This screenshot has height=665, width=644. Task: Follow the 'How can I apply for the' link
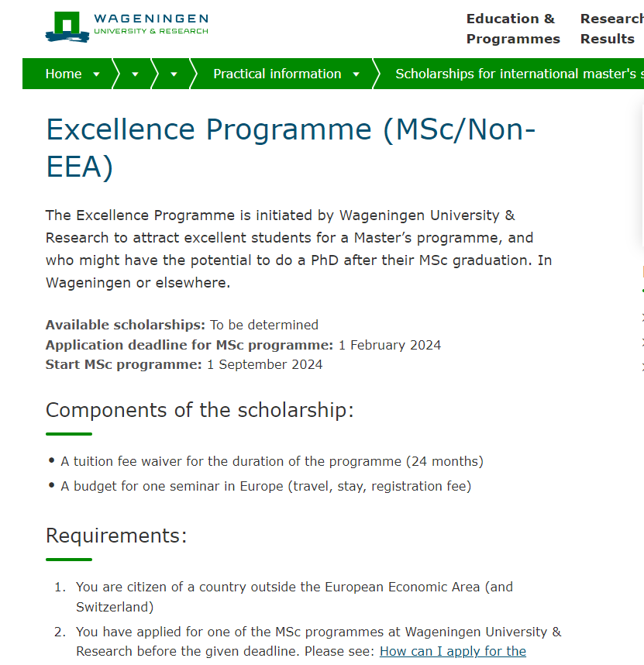pos(453,651)
